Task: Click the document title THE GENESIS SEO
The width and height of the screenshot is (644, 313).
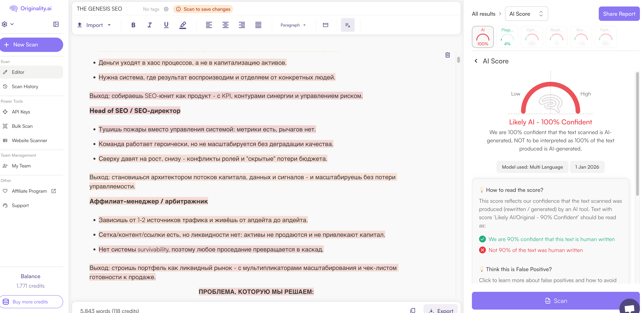Action: pos(99,9)
